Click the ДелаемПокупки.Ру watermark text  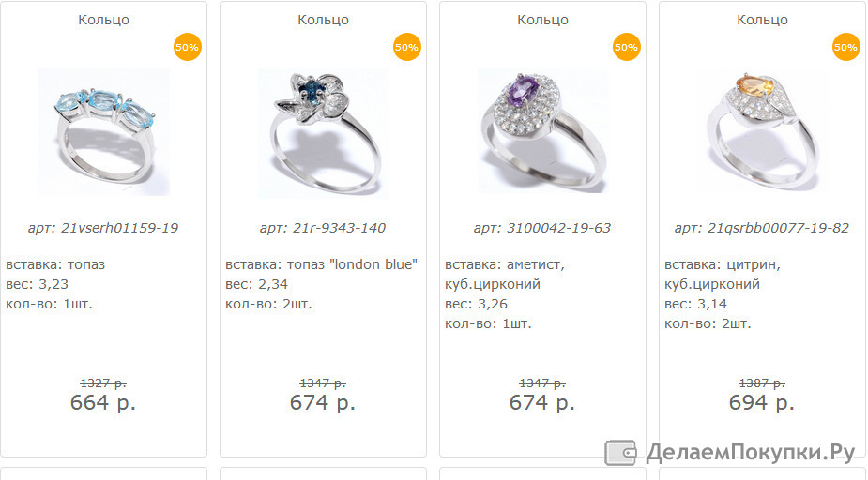click(x=751, y=453)
